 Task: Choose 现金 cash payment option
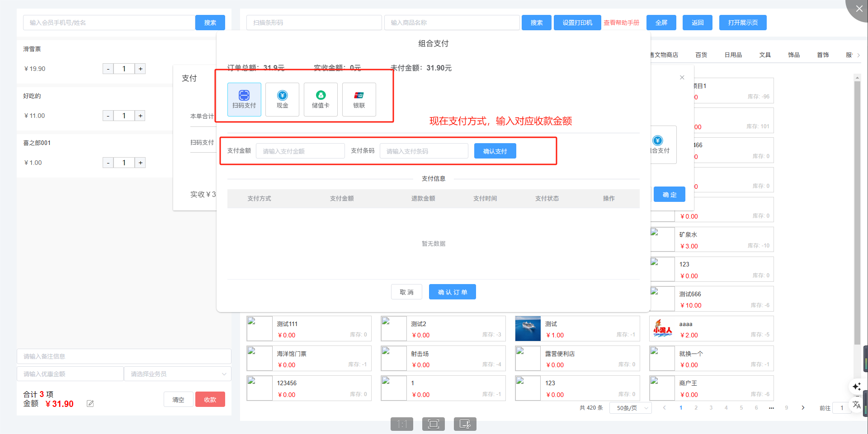(x=282, y=99)
